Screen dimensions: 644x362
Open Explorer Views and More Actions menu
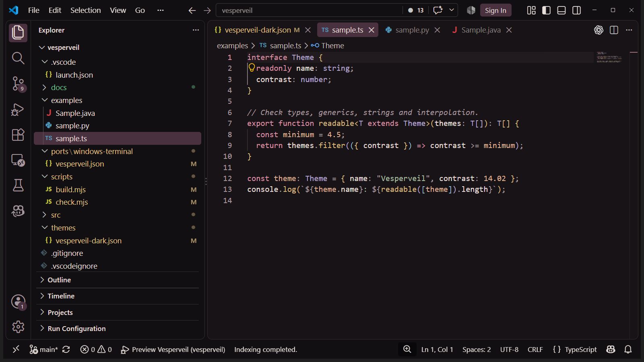(x=196, y=30)
